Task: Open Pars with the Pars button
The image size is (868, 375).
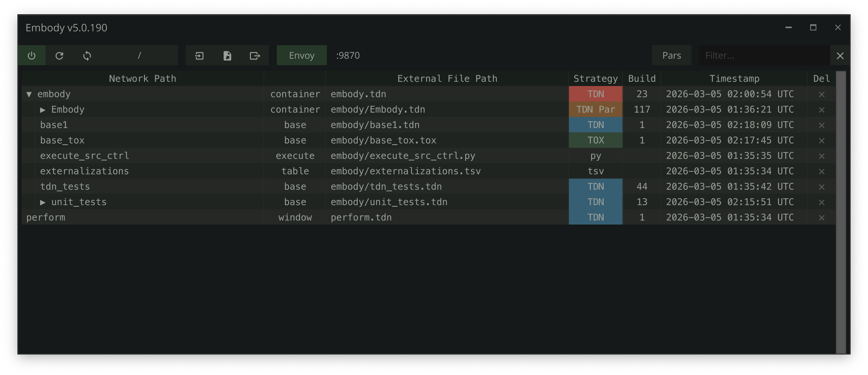Action: pyautogui.click(x=671, y=55)
